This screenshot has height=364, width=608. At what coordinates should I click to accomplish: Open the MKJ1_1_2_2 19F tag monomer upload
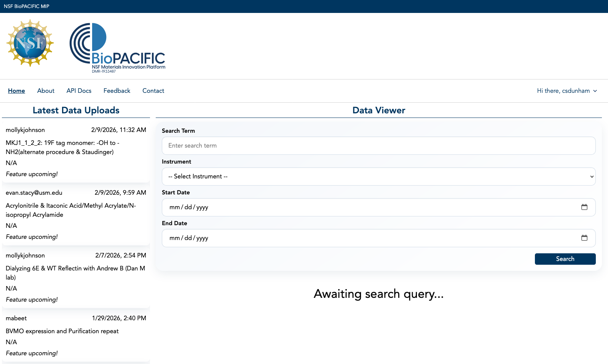(62, 147)
